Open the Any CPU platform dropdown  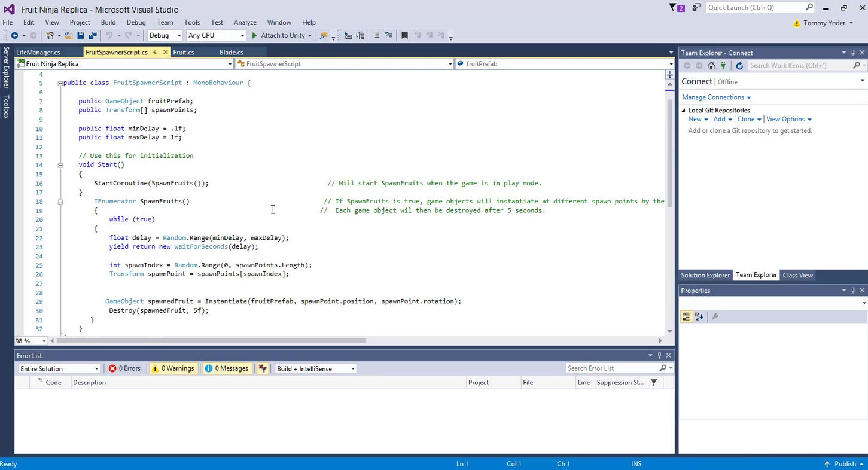click(216, 35)
